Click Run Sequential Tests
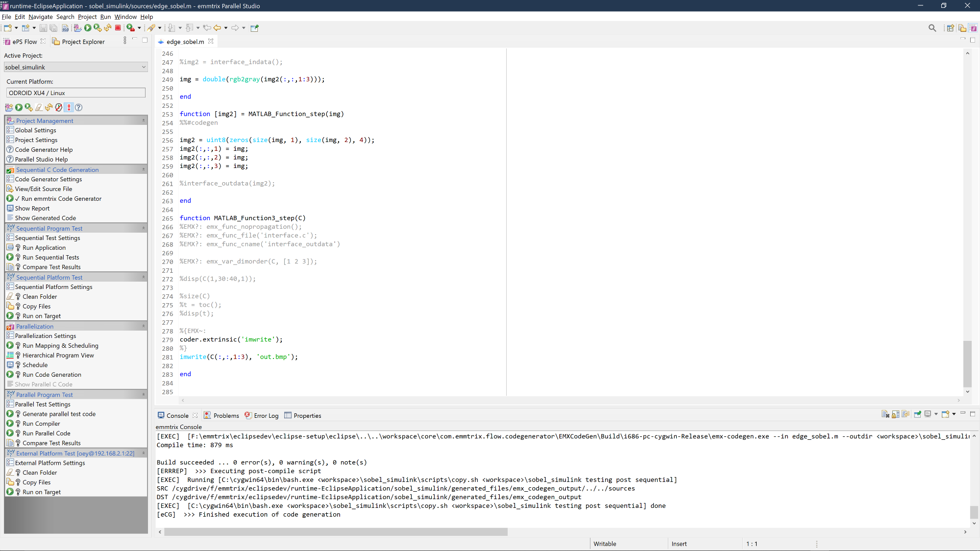Image resolution: width=980 pixels, height=551 pixels. click(50, 257)
